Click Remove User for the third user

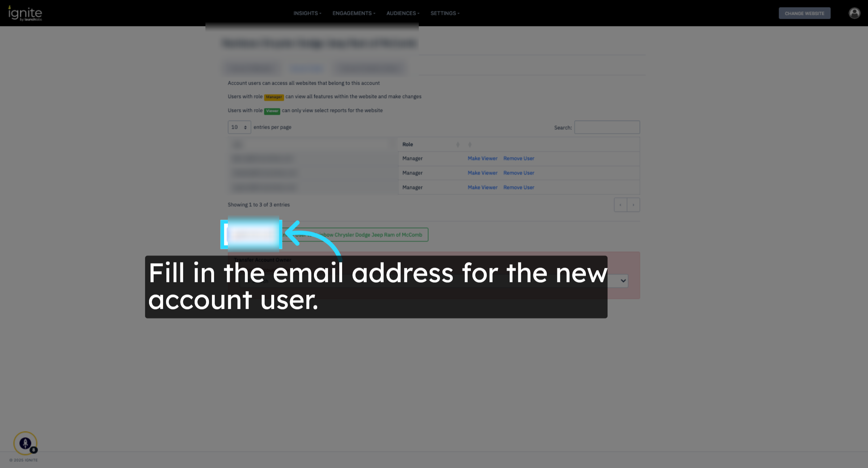[519, 187]
